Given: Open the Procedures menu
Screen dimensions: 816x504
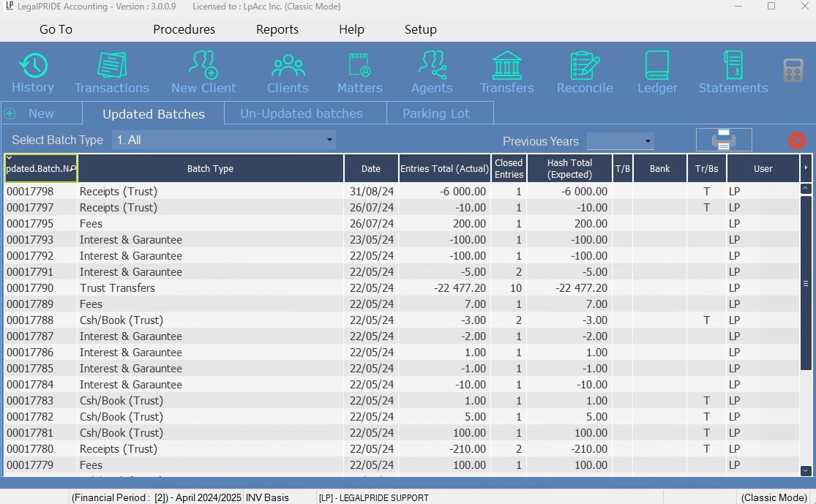Looking at the screenshot, I should click(184, 29).
